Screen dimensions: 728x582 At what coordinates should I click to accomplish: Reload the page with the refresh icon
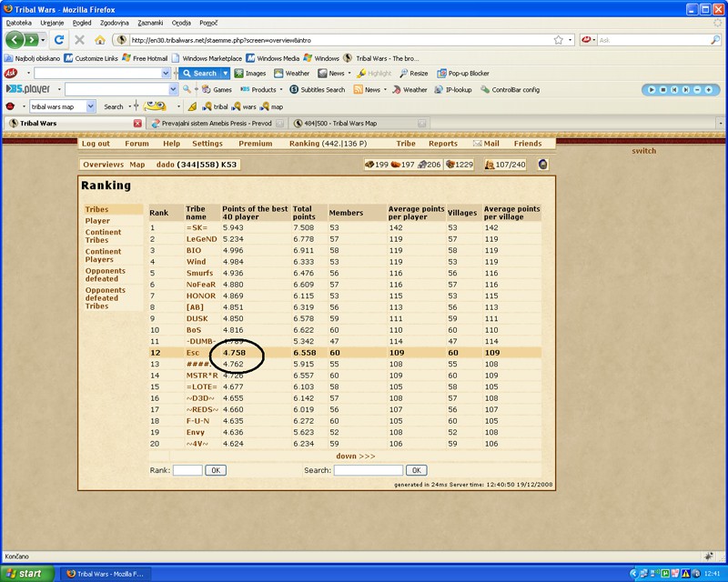pyautogui.click(x=59, y=40)
